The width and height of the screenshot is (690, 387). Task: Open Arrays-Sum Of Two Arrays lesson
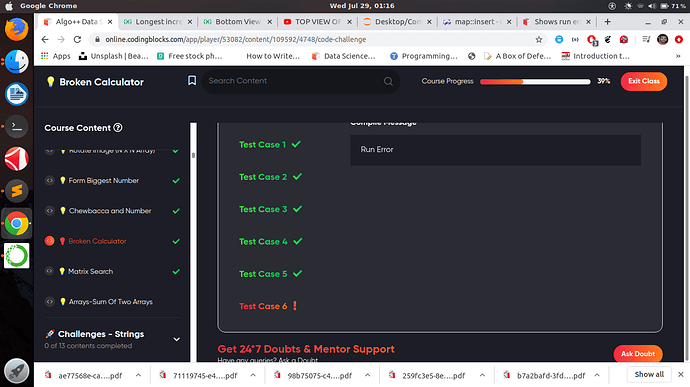(x=110, y=302)
